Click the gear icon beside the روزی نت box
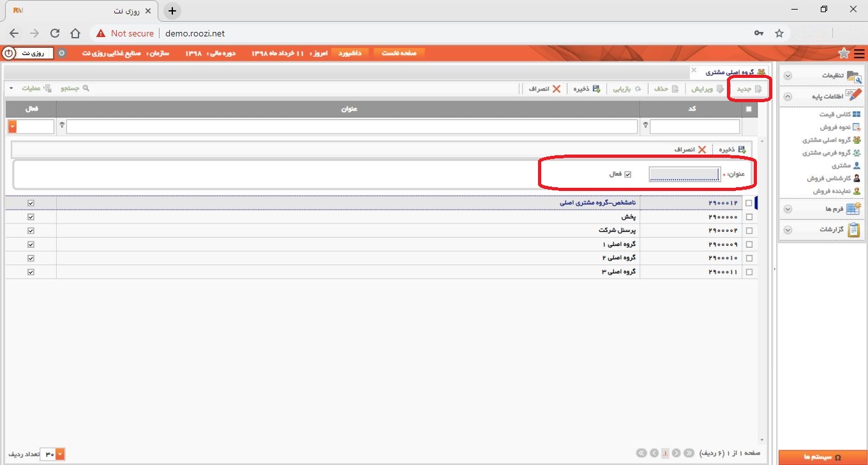 (62, 53)
